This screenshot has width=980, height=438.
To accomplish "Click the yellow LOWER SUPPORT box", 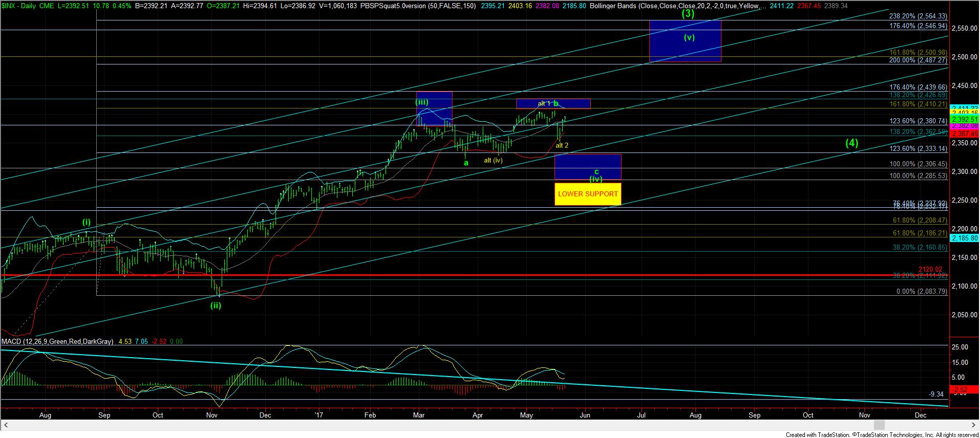I will pos(588,194).
